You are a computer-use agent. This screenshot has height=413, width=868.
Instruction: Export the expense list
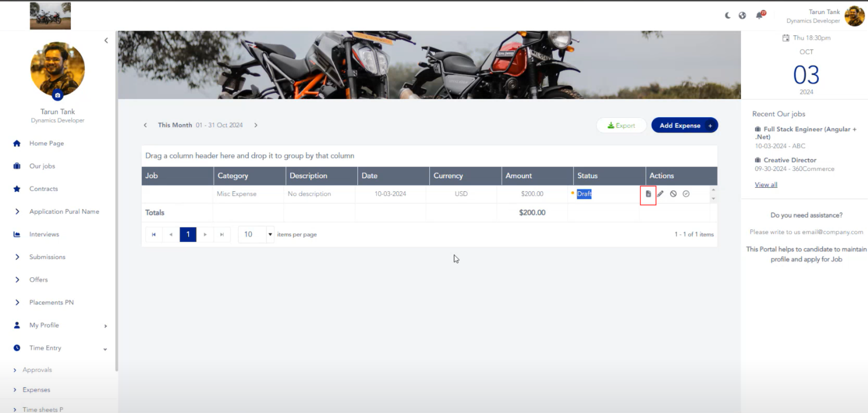coord(621,125)
